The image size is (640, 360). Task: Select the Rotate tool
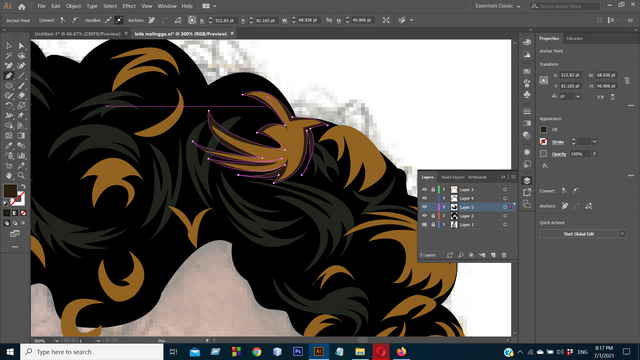pos(9,105)
